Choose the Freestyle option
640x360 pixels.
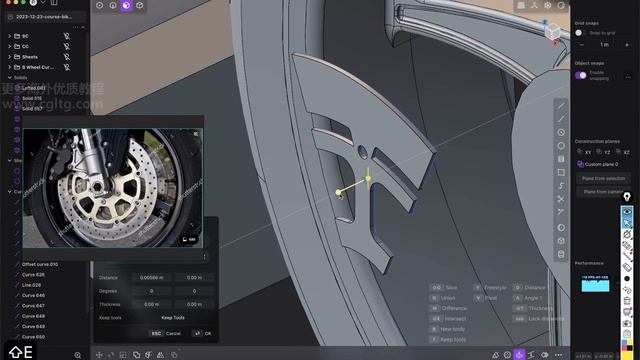490,288
